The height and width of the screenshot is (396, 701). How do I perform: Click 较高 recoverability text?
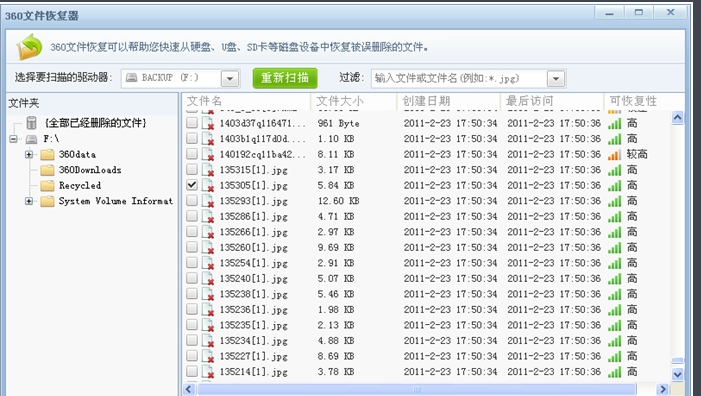coord(637,155)
